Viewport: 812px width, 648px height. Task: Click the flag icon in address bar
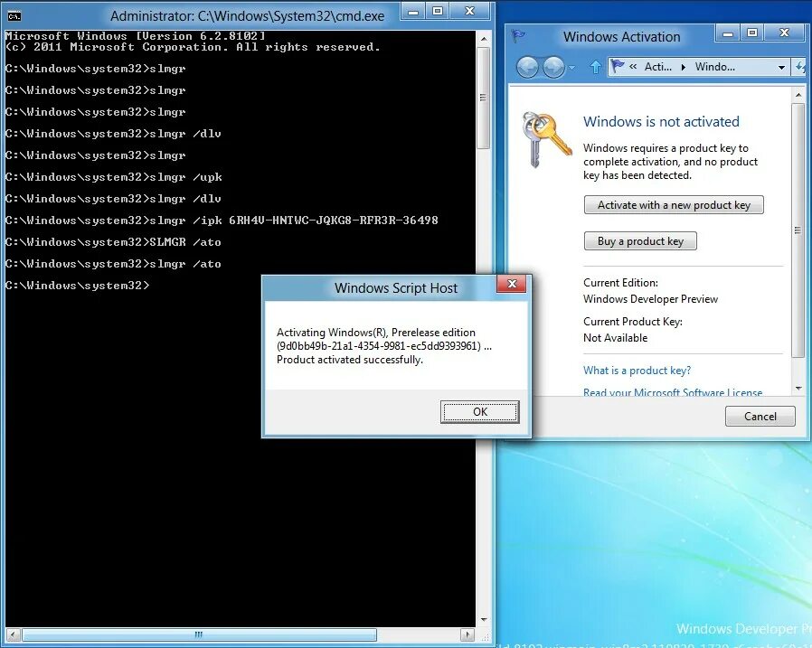coord(618,66)
